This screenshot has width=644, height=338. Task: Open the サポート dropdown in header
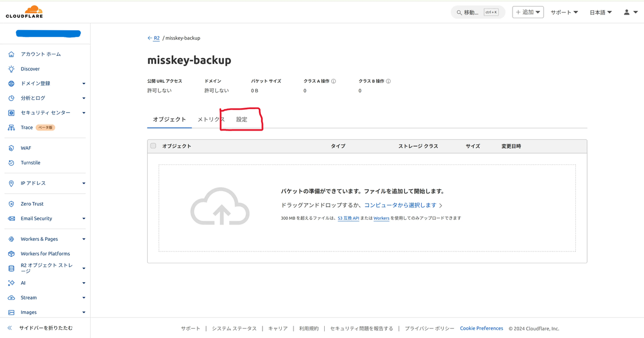point(564,12)
